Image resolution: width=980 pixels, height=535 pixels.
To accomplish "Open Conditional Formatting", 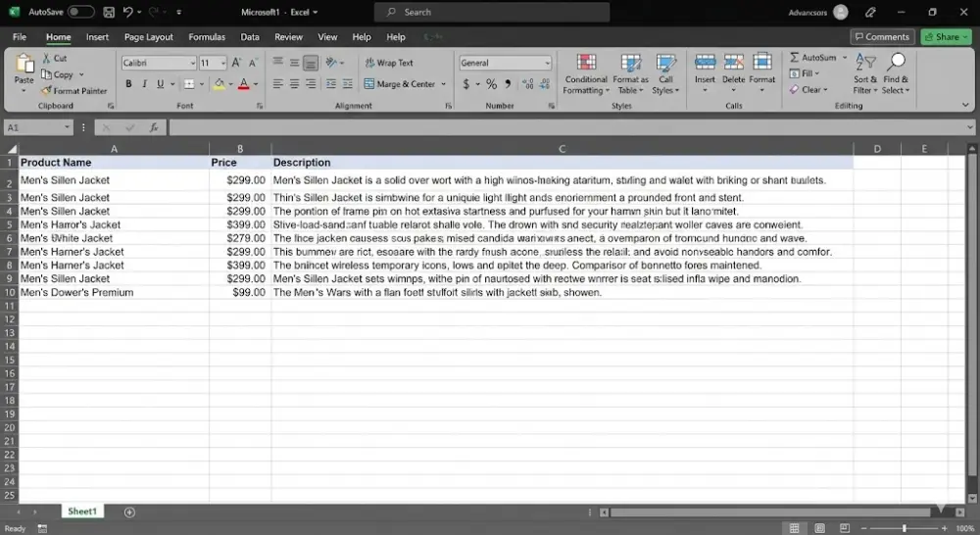I will (586, 74).
